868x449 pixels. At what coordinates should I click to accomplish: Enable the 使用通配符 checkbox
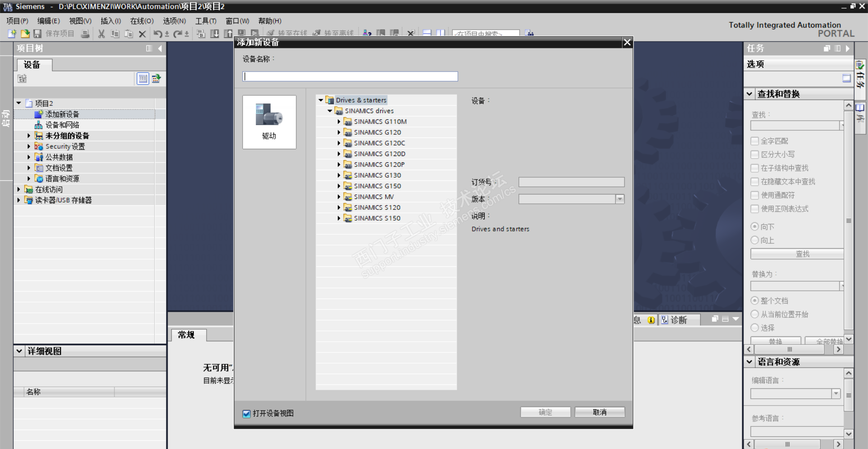[x=755, y=195]
